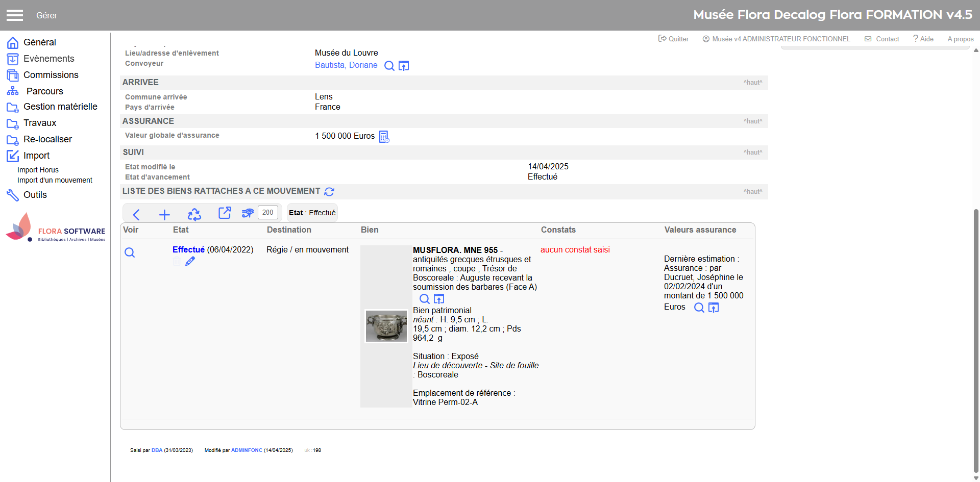Click the 200 results count field
Viewport: 980px width, 482px height.
(268, 213)
